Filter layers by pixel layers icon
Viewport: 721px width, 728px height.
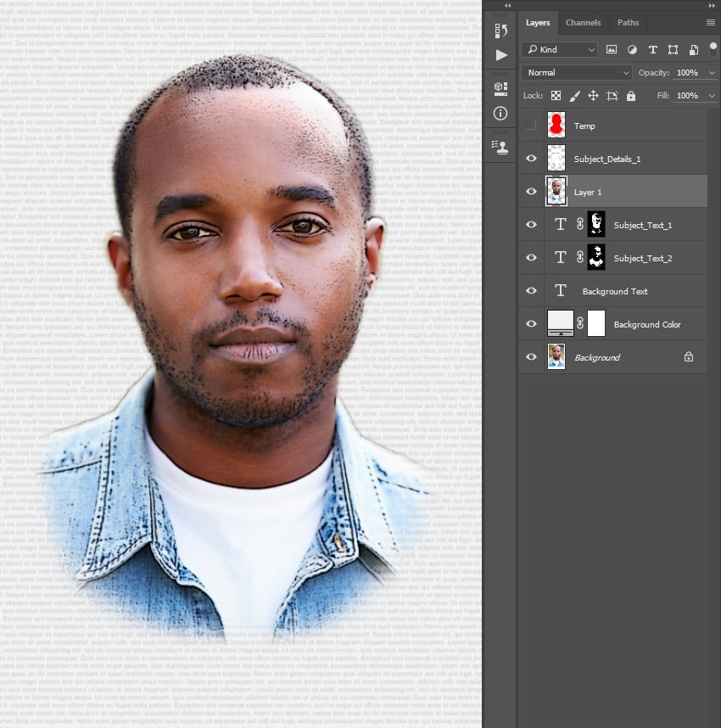[612, 50]
